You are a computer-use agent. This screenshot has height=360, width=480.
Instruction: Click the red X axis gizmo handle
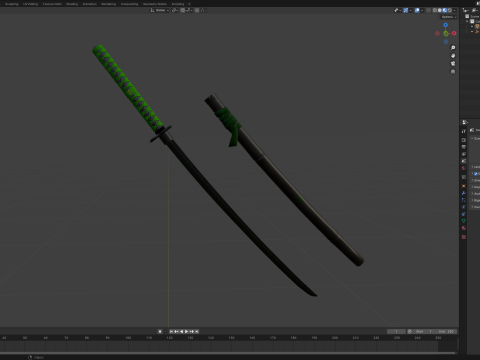click(x=454, y=33)
